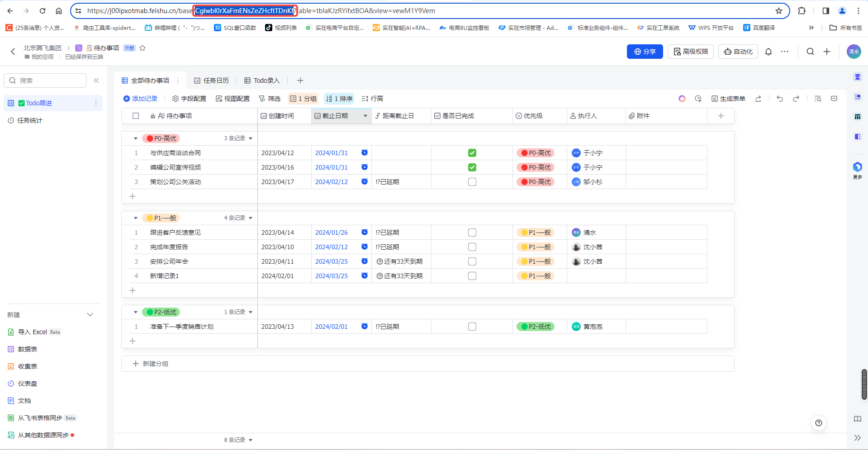Click the search magnifier icon in header
868x450 pixels.
pyautogui.click(x=811, y=52)
